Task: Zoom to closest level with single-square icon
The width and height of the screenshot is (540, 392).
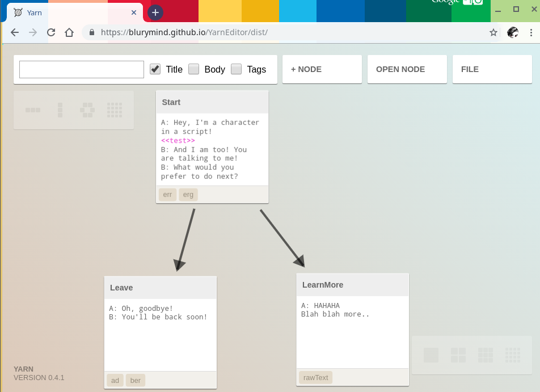Action: pos(431,355)
